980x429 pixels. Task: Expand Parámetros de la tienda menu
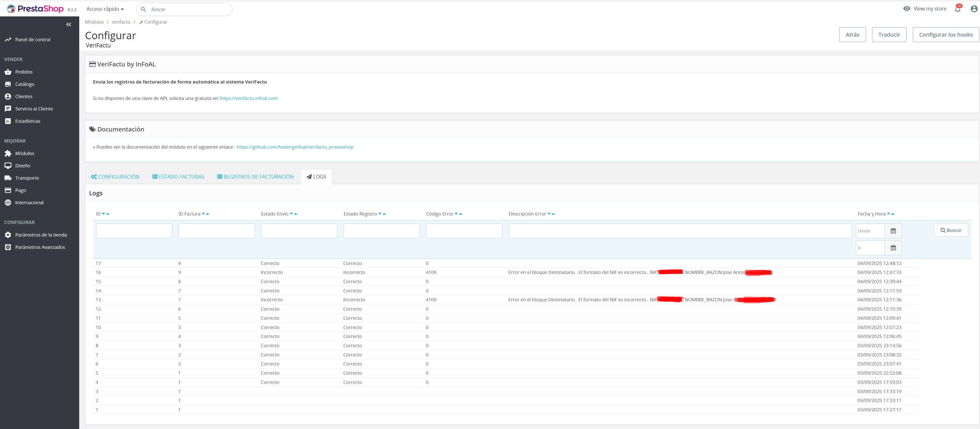click(x=41, y=235)
